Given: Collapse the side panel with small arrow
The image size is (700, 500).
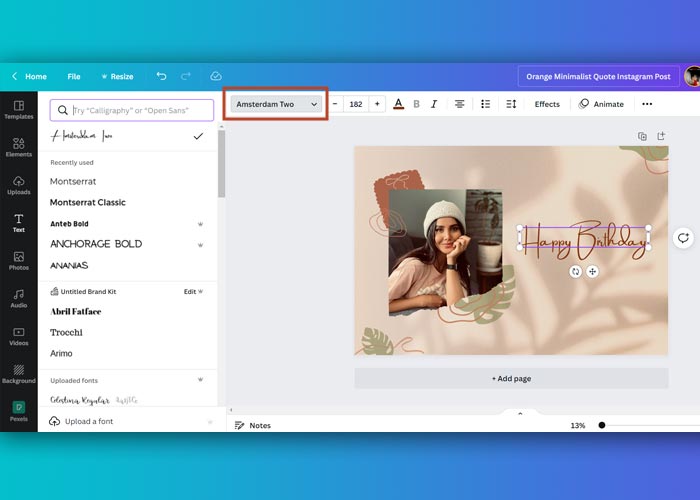Looking at the screenshot, I should (231, 410).
